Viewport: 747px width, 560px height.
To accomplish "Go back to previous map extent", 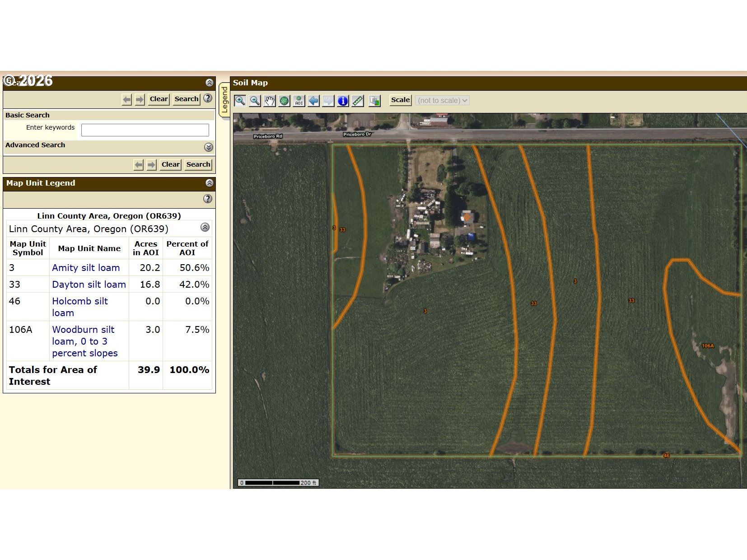I will pos(313,101).
